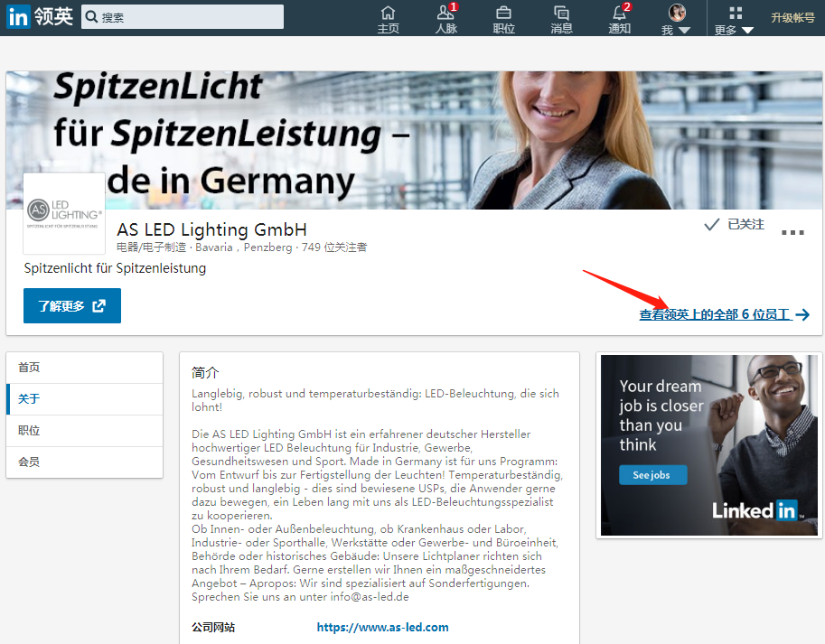Viewport: 825px width, 644px height.
Task: Click the 公司网站 label
Action: [x=213, y=627]
